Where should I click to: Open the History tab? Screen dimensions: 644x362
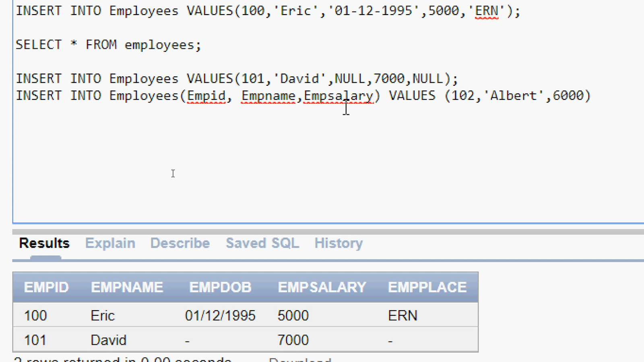pyautogui.click(x=338, y=243)
